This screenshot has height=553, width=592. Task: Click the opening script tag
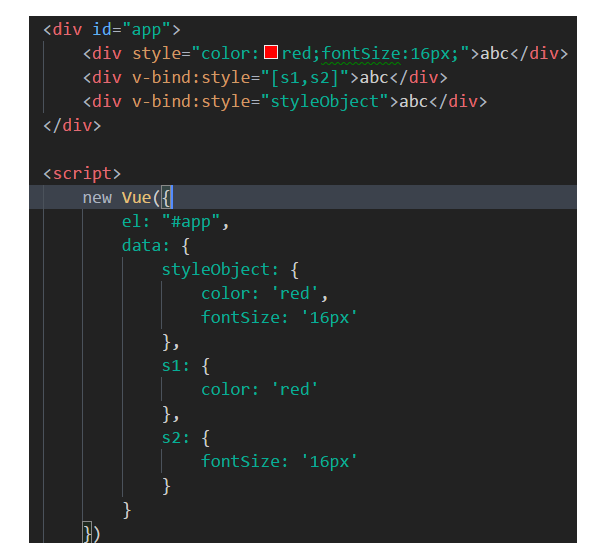(82, 174)
